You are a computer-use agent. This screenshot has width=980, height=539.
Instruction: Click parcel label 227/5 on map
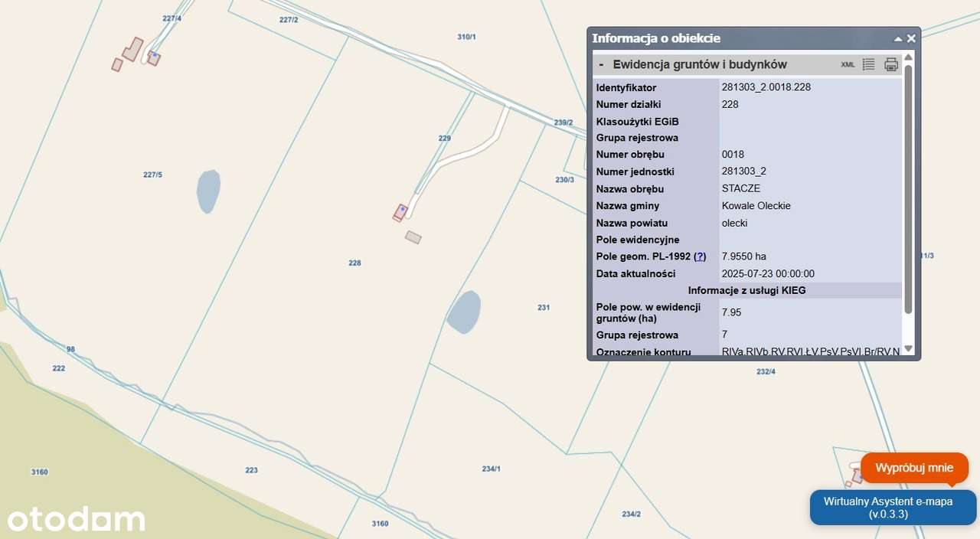(x=152, y=175)
